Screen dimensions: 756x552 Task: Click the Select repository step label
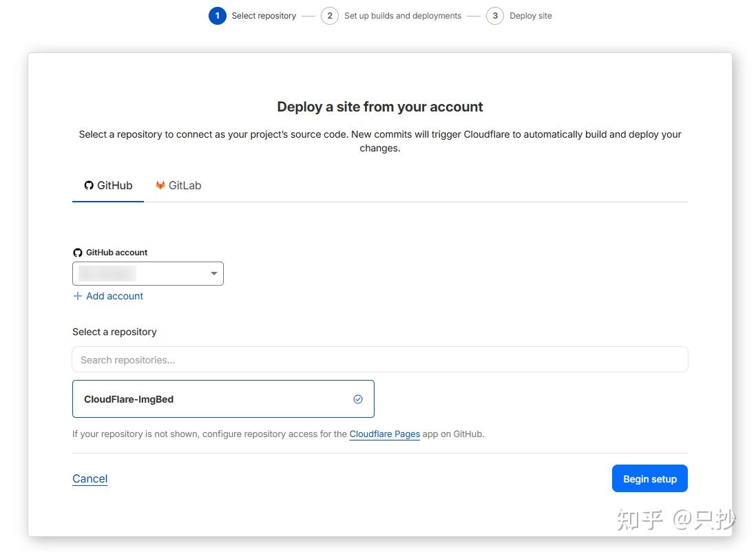(x=264, y=16)
